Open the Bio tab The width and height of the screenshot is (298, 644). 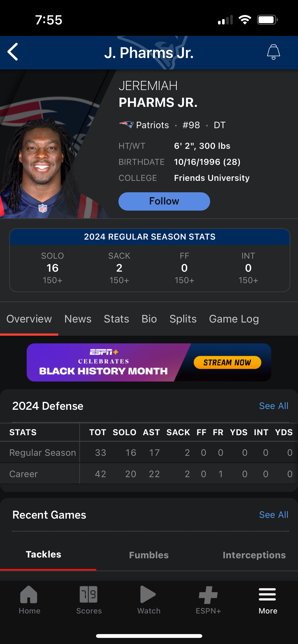[x=149, y=319]
